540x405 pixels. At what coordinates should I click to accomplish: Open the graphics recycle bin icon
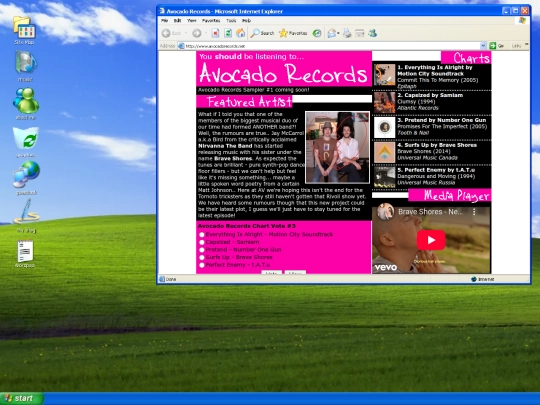coord(26,138)
